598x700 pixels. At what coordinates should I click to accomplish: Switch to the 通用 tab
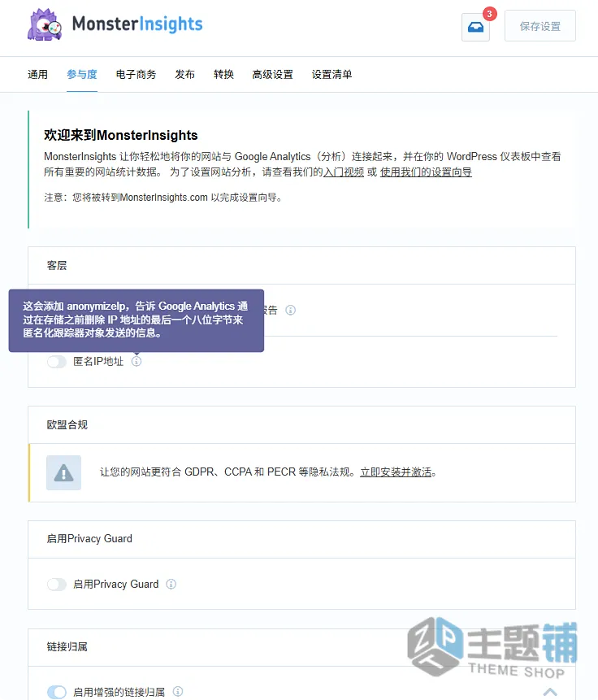point(37,75)
